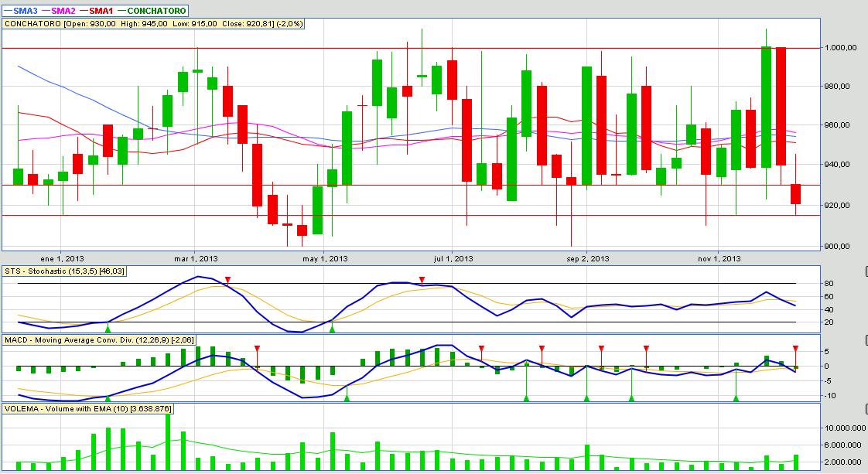Toggle the box right of Stochastic panel
This screenshot has height=474, width=868.
pos(866,271)
